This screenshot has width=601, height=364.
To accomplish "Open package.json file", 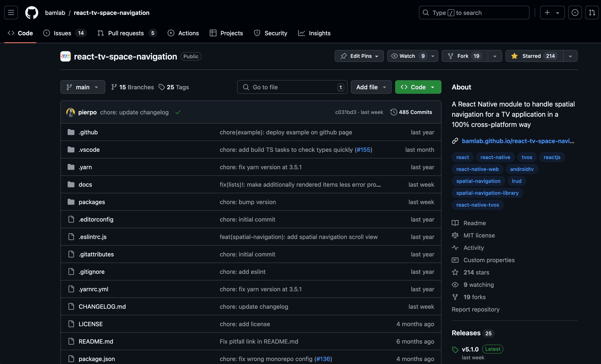I will [x=97, y=359].
